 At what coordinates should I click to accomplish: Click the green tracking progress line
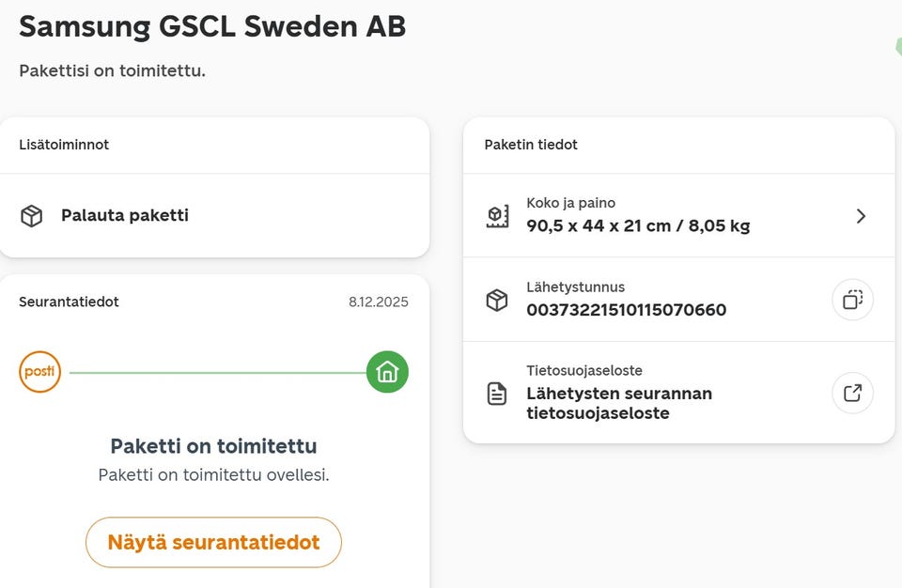click(x=214, y=373)
